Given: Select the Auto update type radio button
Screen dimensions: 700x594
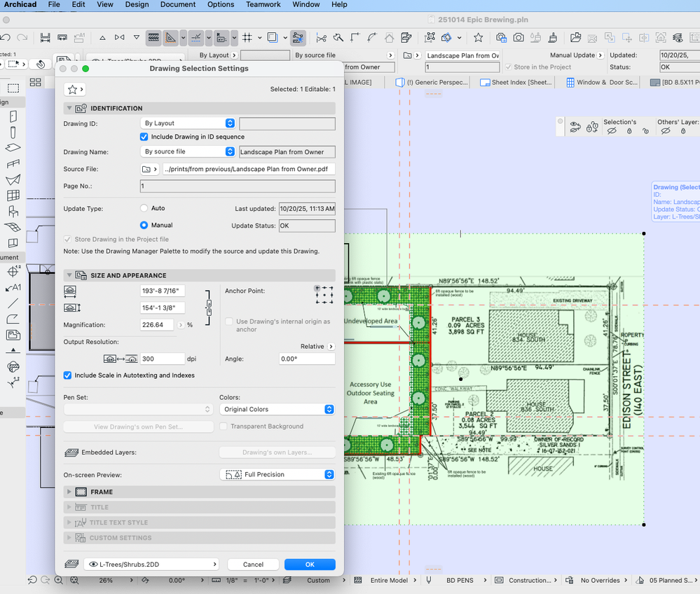Looking at the screenshot, I should coord(144,208).
